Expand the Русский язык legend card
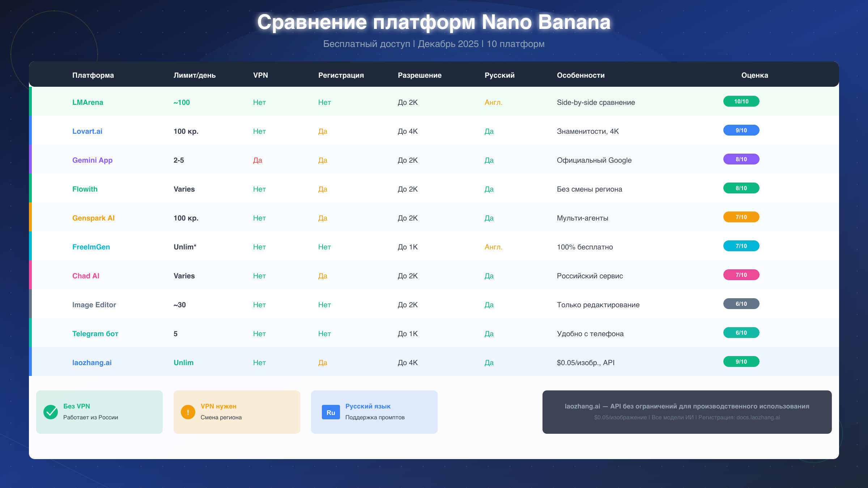This screenshot has width=868, height=488. pyautogui.click(x=374, y=412)
